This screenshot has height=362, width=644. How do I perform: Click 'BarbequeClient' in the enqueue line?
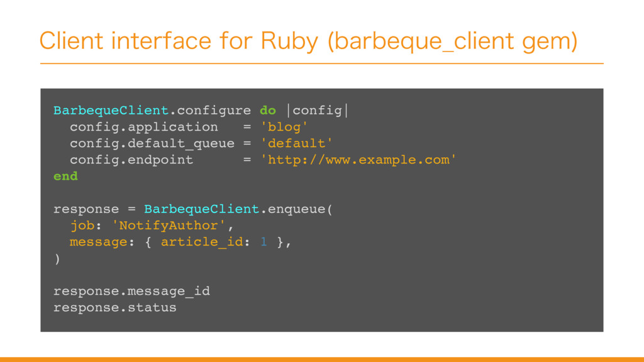pyautogui.click(x=201, y=209)
